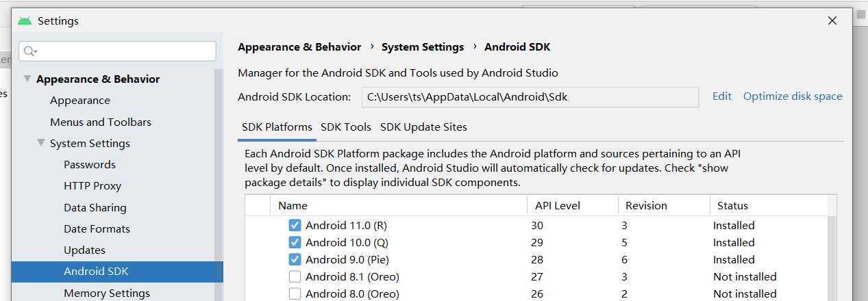Click API level 29 cell
868x301 pixels.
(x=537, y=242)
